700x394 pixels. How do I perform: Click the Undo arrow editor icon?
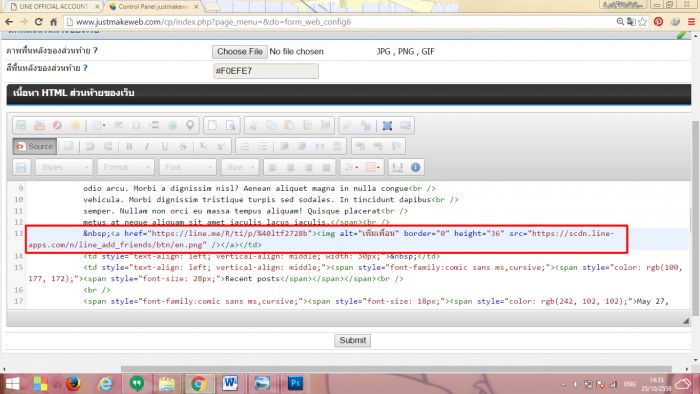[90, 146]
